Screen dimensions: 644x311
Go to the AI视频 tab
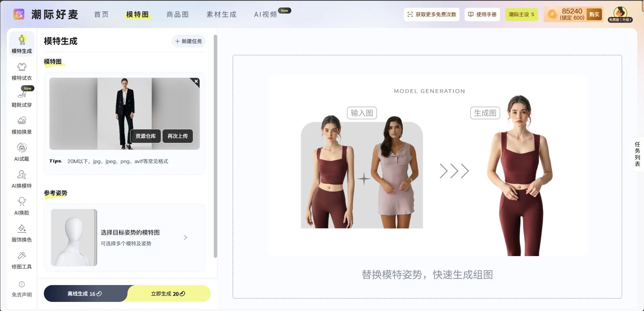coord(265,14)
